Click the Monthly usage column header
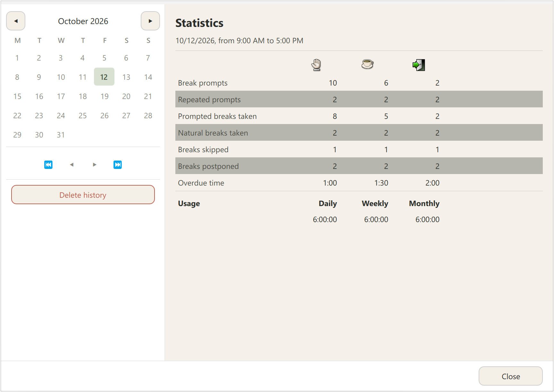This screenshot has width=554, height=392. [424, 204]
